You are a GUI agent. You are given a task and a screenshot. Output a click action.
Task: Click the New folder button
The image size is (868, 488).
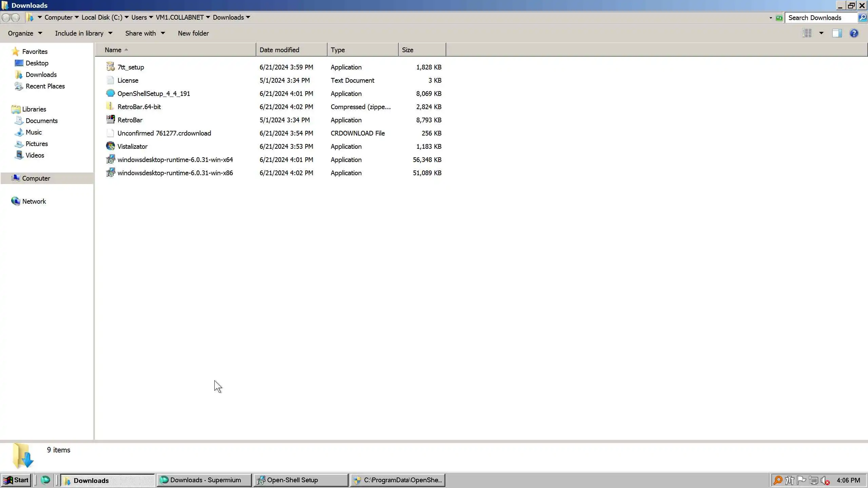(193, 33)
